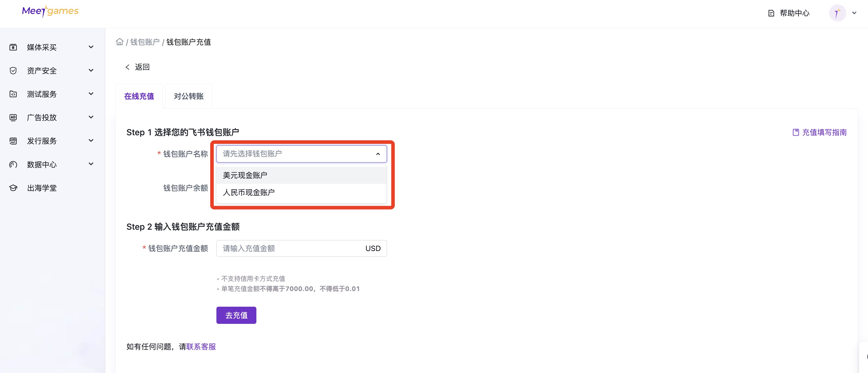The height and width of the screenshot is (373, 868).
Task: Click 去充值 button
Action: (x=236, y=315)
